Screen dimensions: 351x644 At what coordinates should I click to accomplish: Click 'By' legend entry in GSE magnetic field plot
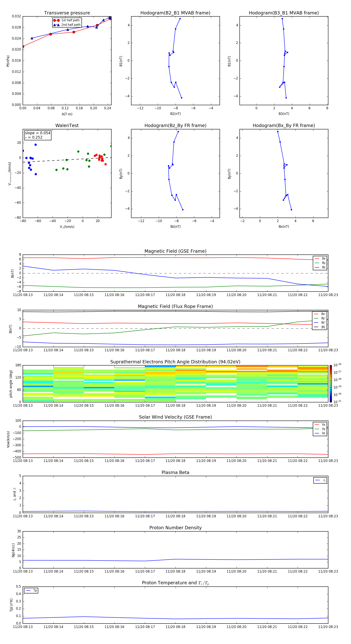tap(320, 263)
